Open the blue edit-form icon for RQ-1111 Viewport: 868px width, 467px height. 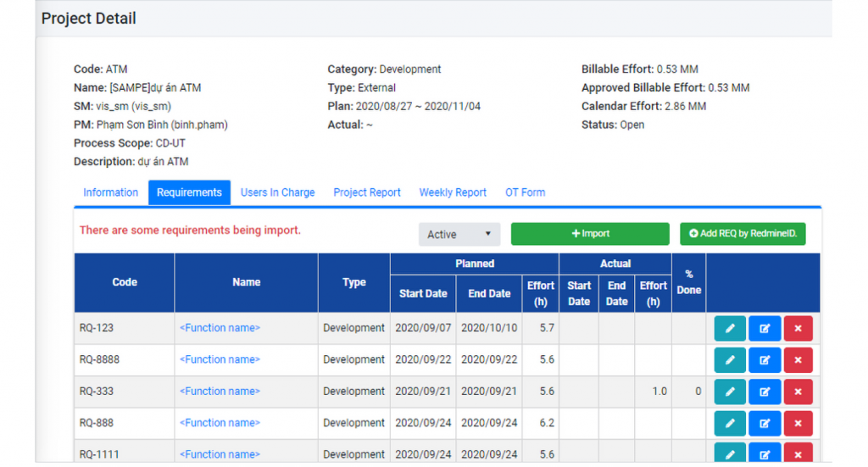(765, 453)
